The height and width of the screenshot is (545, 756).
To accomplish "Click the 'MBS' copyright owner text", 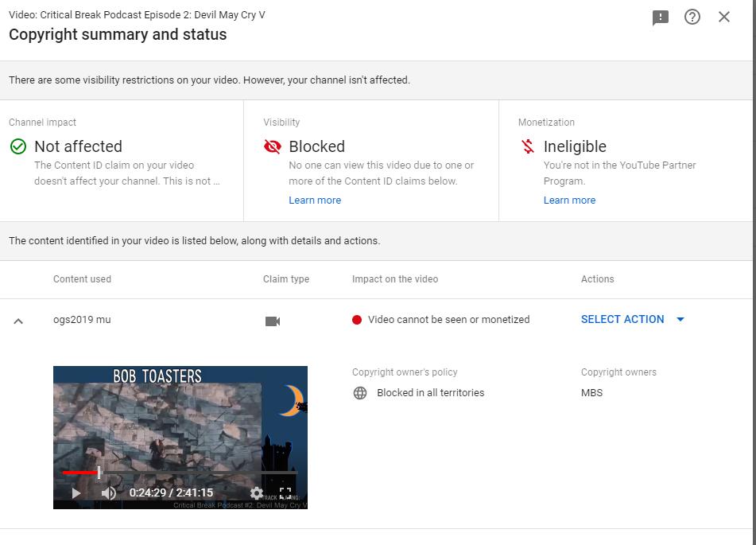I will click(x=591, y=393).
